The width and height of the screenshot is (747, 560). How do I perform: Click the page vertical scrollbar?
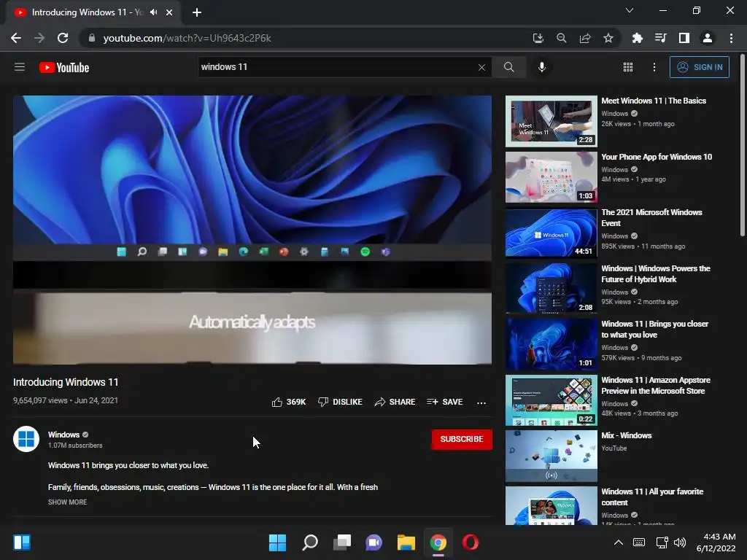coord(742,145)
